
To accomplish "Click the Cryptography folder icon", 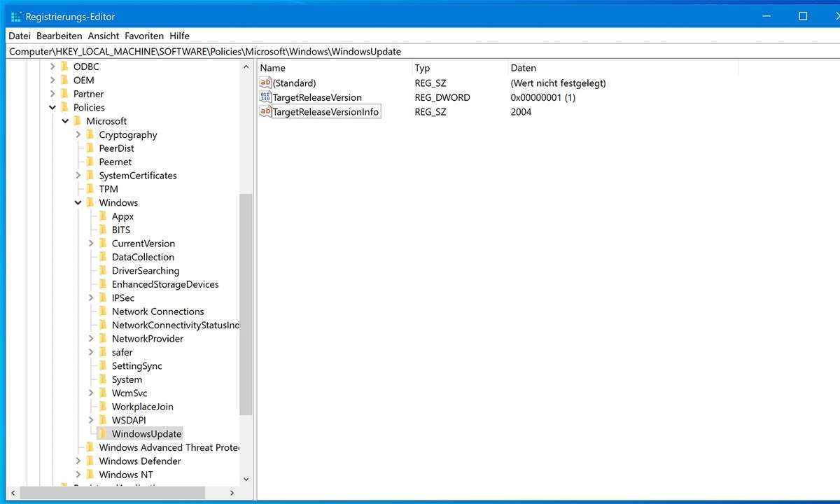I will click(x=90, y=134).
